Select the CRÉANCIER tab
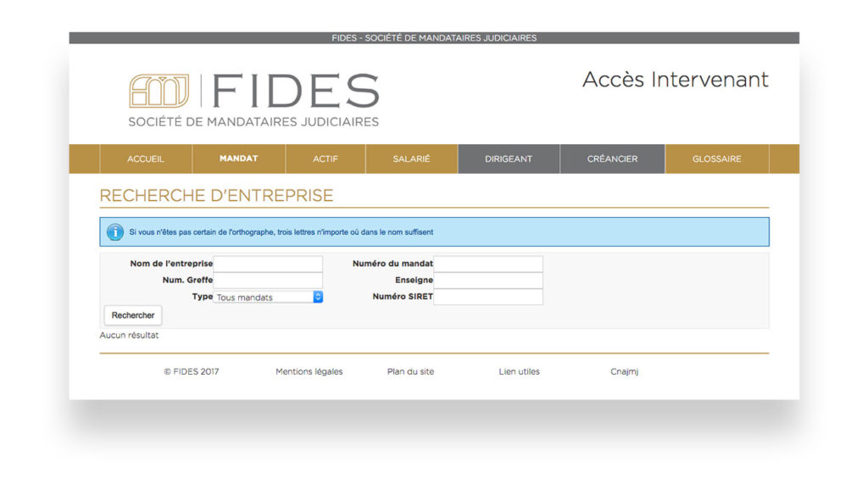Image resolution: width=868 pixels, height=490 pixels. click(612, 159)
